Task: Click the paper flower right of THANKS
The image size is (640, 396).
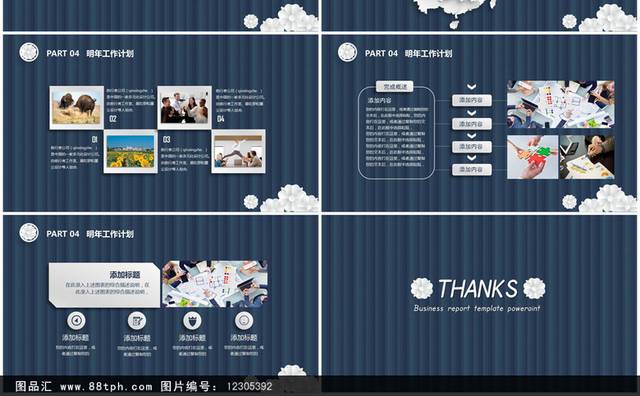Action: click(534, 288)
